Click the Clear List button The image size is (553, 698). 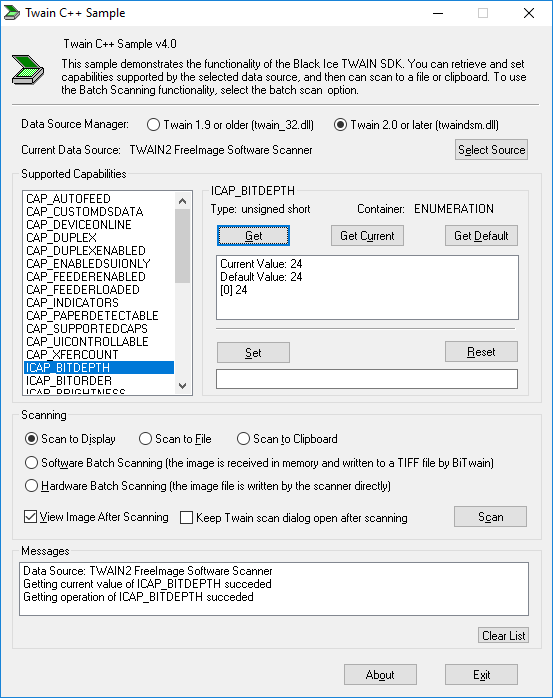point(504,636)
